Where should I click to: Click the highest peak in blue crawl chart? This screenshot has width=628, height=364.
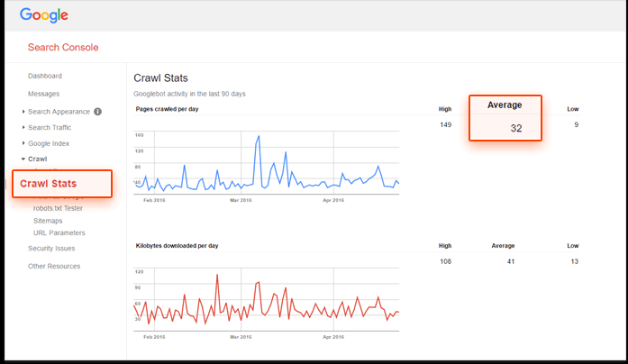259,137
